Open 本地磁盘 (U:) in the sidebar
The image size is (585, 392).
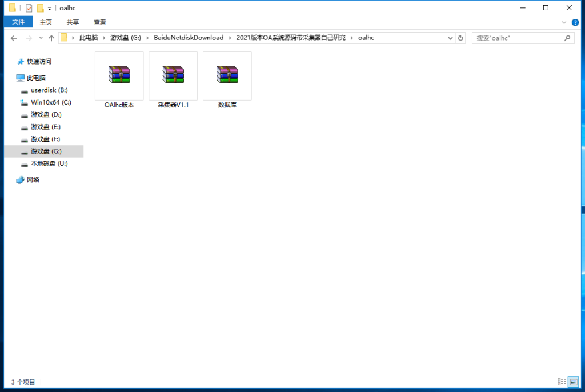click(49, 163)
